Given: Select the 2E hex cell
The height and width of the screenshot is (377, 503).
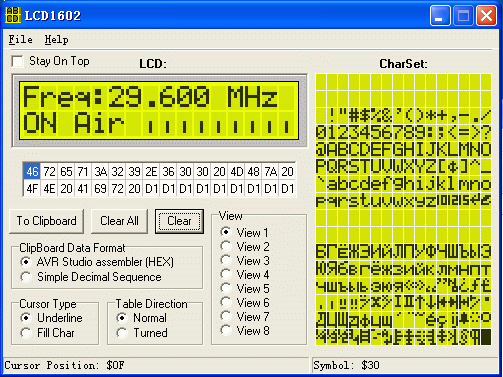Looking at the screenshot, I should 151,172.
